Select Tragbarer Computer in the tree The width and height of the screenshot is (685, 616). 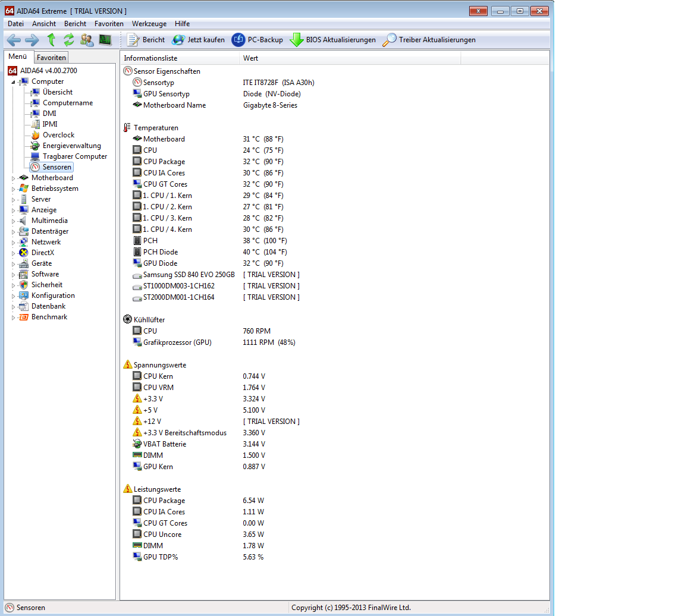[75, 156]
